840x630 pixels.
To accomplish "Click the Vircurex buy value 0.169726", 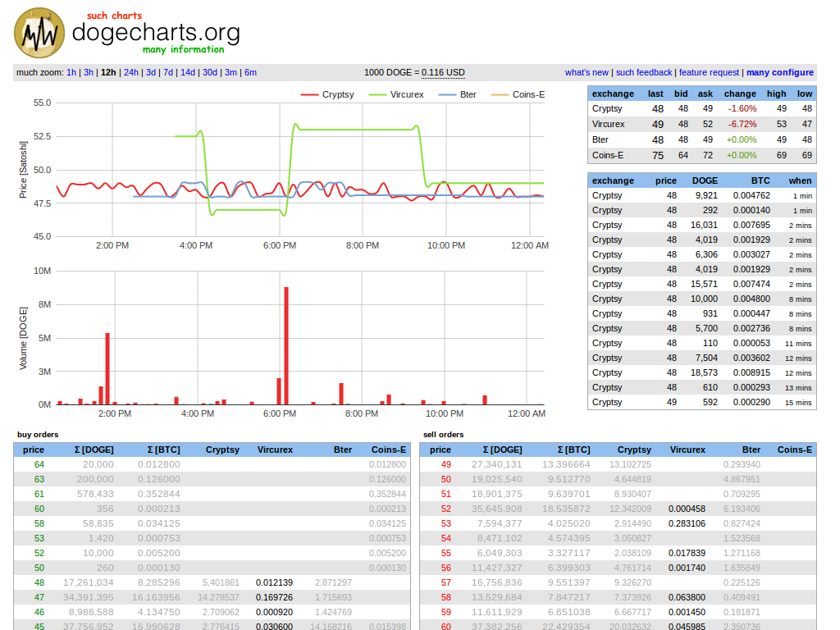I will pyautogui.click(x=274, y=597).
